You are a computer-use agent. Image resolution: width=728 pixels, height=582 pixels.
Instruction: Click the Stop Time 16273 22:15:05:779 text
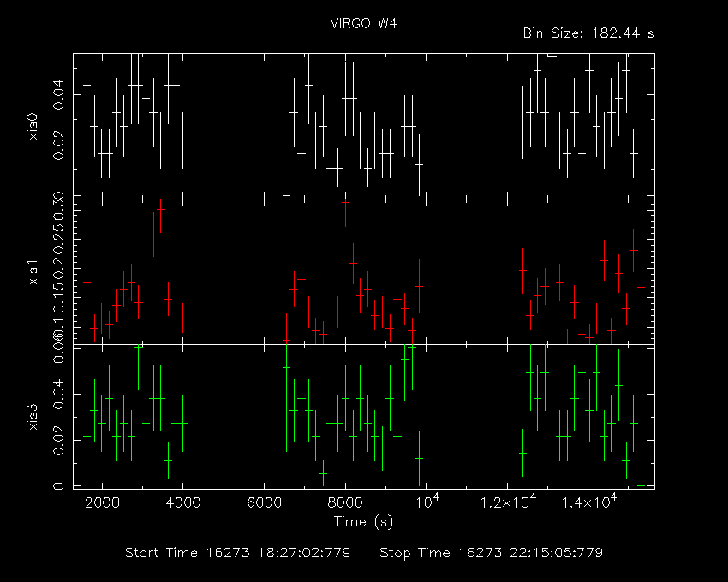pyautogui.click(x=492, y=553)
